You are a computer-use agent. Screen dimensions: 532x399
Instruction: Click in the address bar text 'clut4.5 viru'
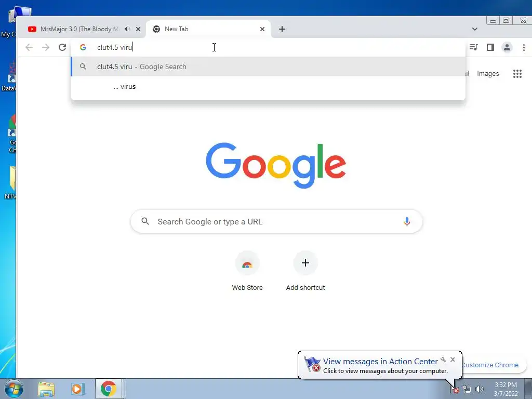(115, 47)
